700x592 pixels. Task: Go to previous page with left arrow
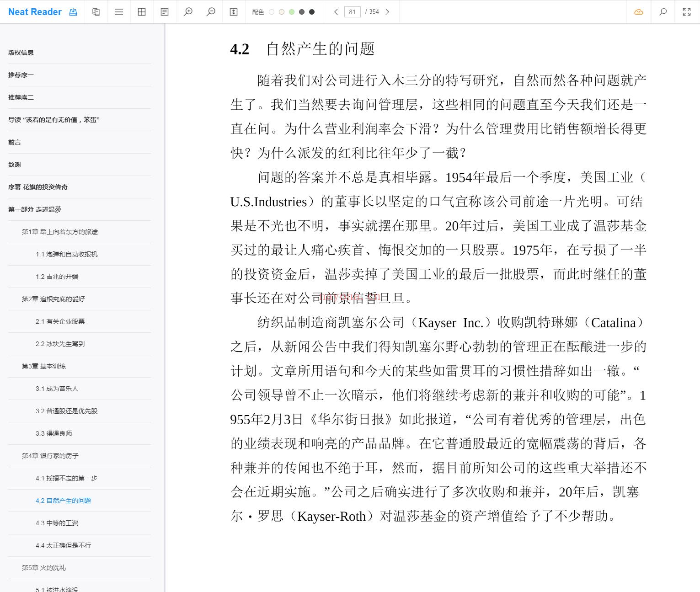tap(336, 12)
